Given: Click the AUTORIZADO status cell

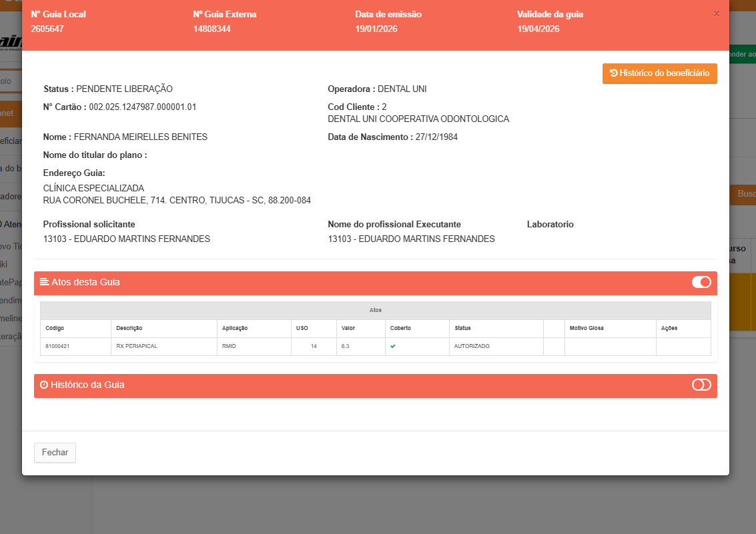Looking at the screenshot, I should (x=472, y=346).
